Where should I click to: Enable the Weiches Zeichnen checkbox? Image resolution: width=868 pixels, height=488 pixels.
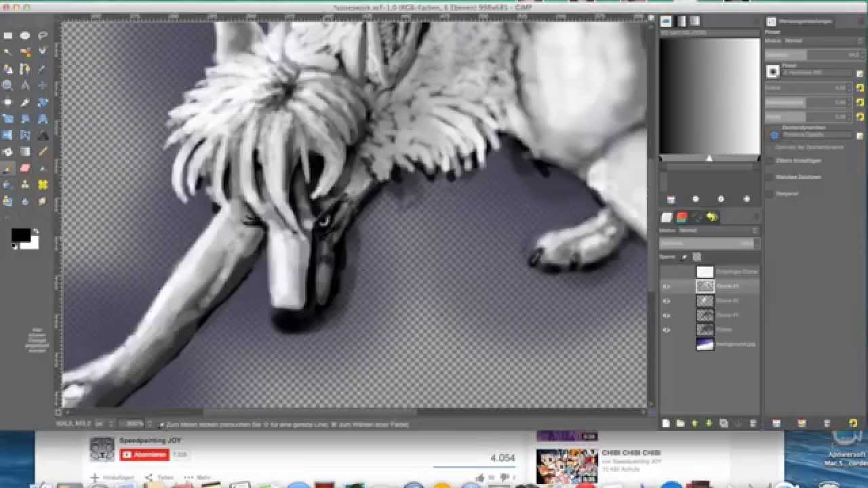point(770,178)
